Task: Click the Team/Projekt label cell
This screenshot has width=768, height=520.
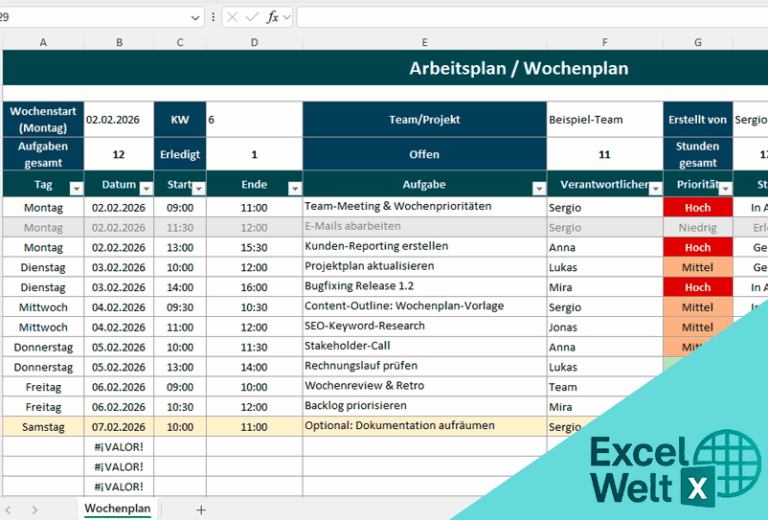Action: click(x=425, y=119)
